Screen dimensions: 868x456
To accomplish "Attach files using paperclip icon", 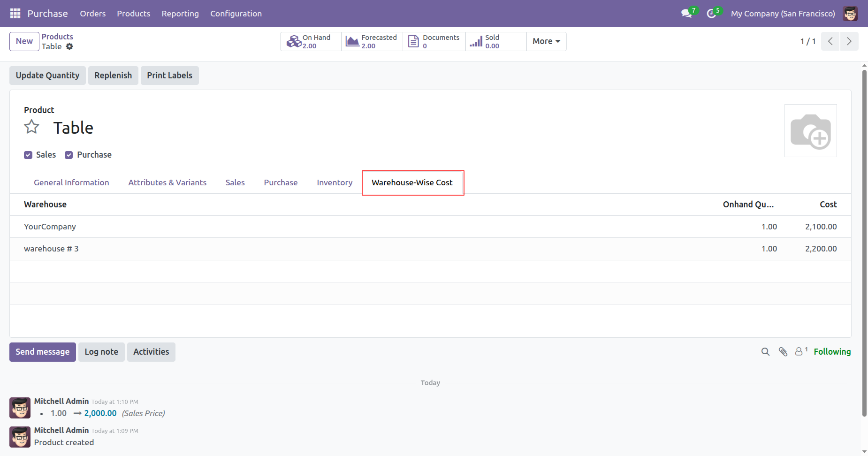I will (x=783, y=352).
